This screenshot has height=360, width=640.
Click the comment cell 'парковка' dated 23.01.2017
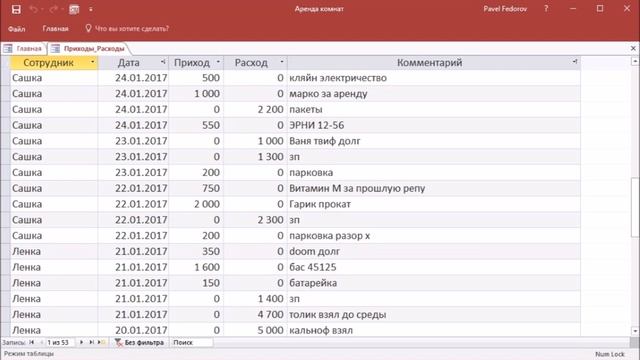[434, 172]
